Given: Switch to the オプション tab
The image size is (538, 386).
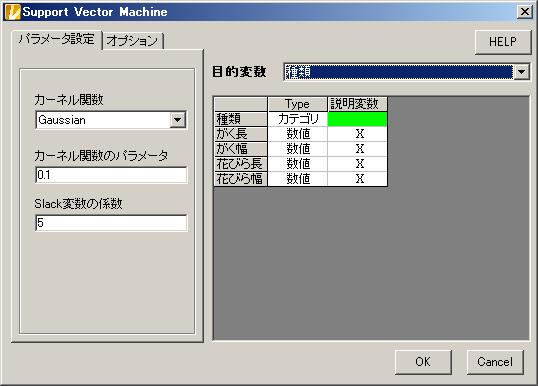Looking at the screenshot, I should coord(133,41).
